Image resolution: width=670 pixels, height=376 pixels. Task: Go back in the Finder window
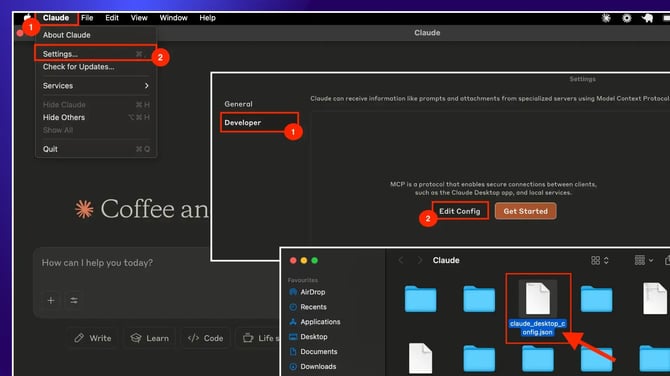point(401,260)
